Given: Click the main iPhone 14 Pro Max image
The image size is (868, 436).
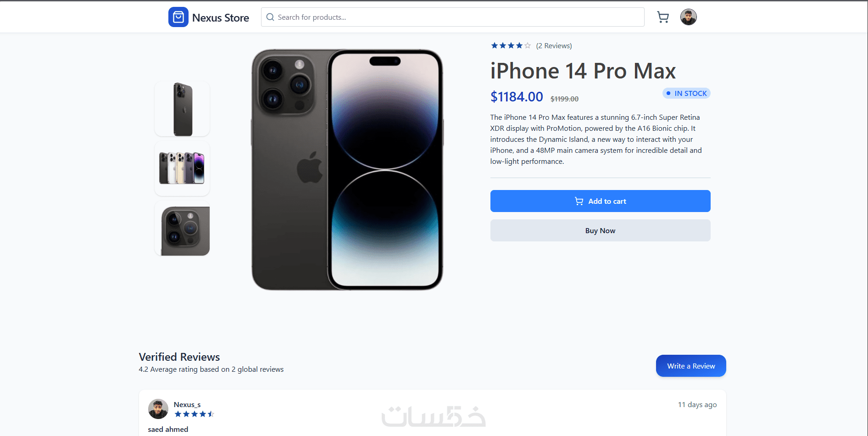Looking at the screenshot, I should tap(347, 170).
